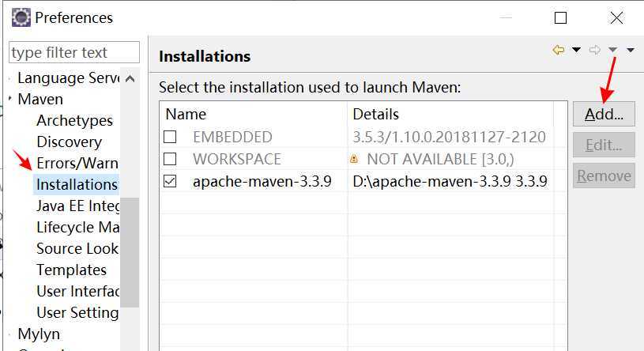
Task: Enable the EMBEDDED Maven installation checkbox
Action: pyautogui.click(x=170, y=137)
